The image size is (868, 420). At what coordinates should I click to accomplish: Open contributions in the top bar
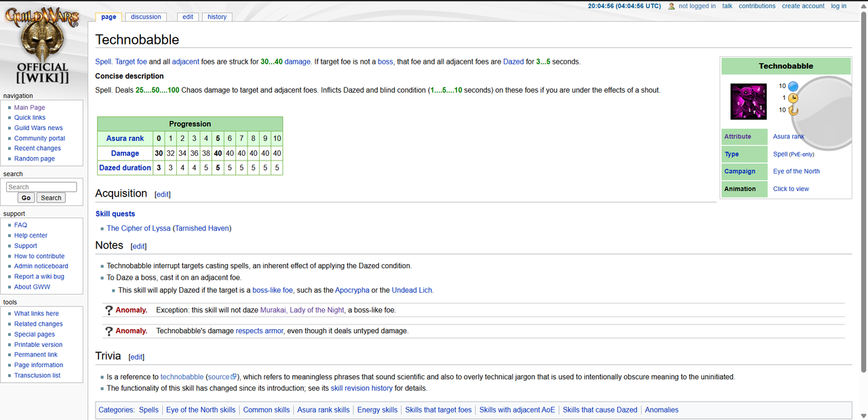(x=757, y=6)
